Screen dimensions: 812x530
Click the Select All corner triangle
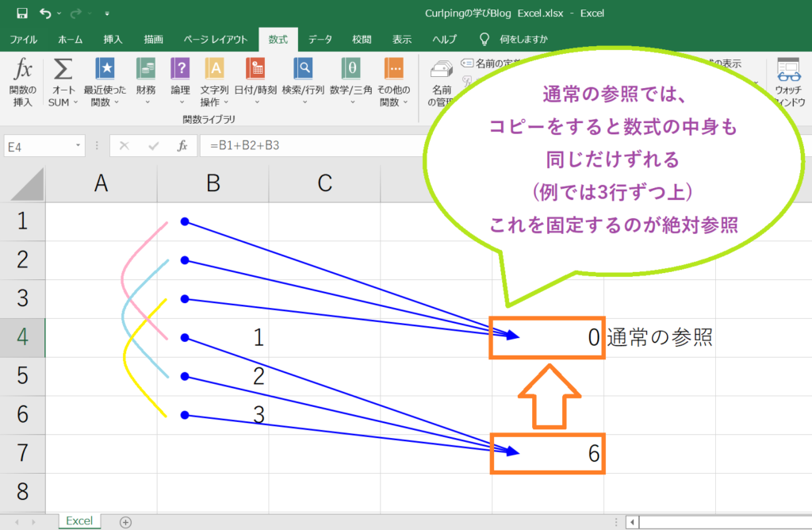pos(27,184)
